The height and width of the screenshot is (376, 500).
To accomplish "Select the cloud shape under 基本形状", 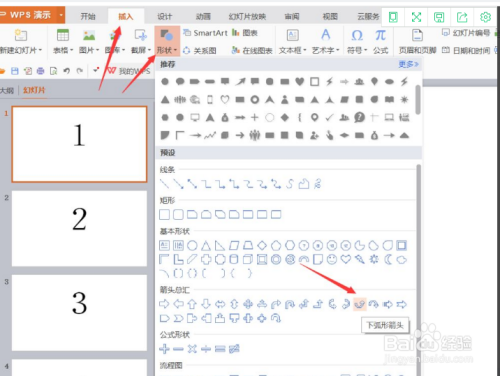I will click(402, 259).
